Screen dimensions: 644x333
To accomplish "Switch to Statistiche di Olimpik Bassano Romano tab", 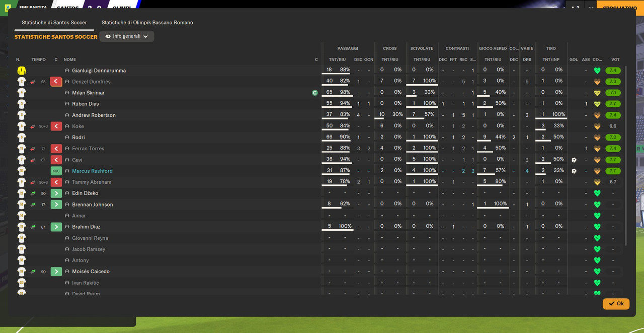I will point(147,23).
